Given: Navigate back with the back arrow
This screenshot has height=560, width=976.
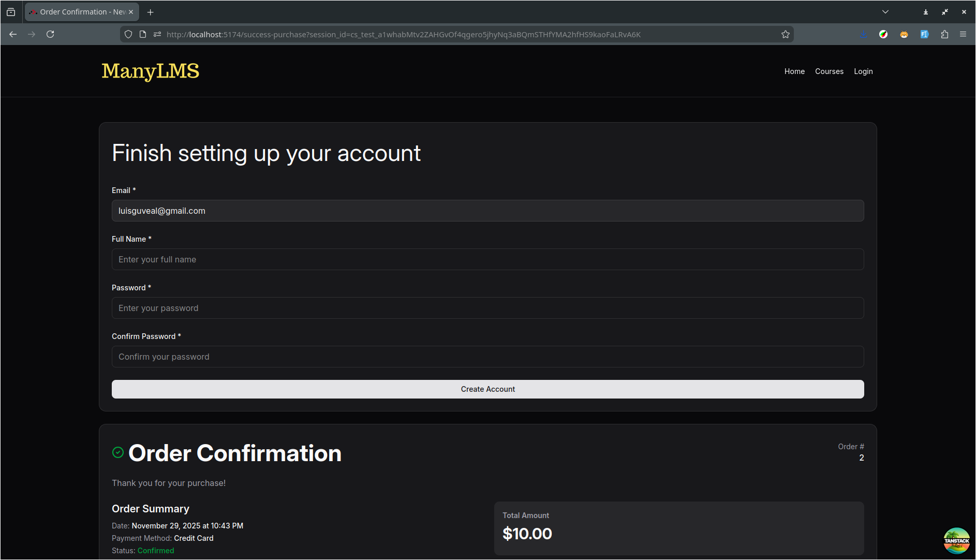Looking at the screenshot, I should 12,34.
